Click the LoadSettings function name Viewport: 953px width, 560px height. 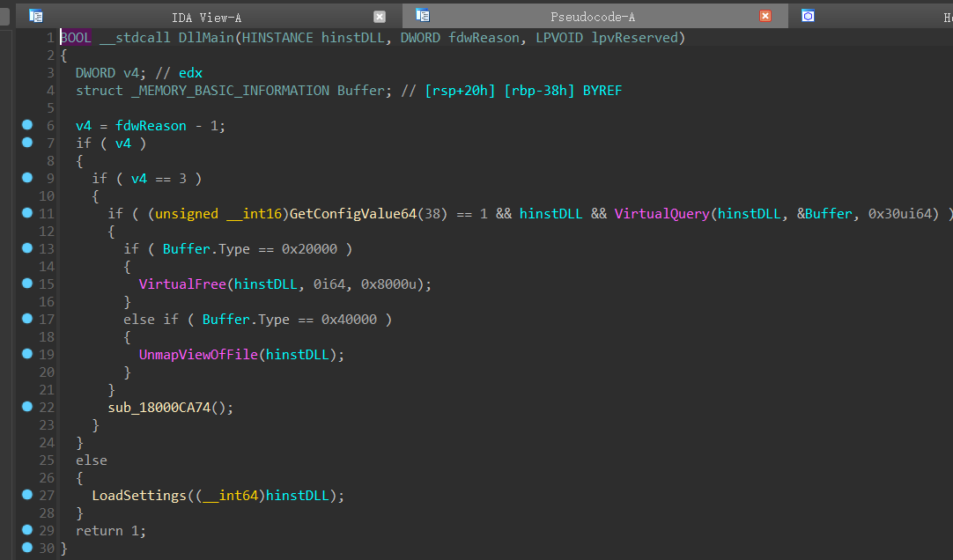click(x=138, y=496)
